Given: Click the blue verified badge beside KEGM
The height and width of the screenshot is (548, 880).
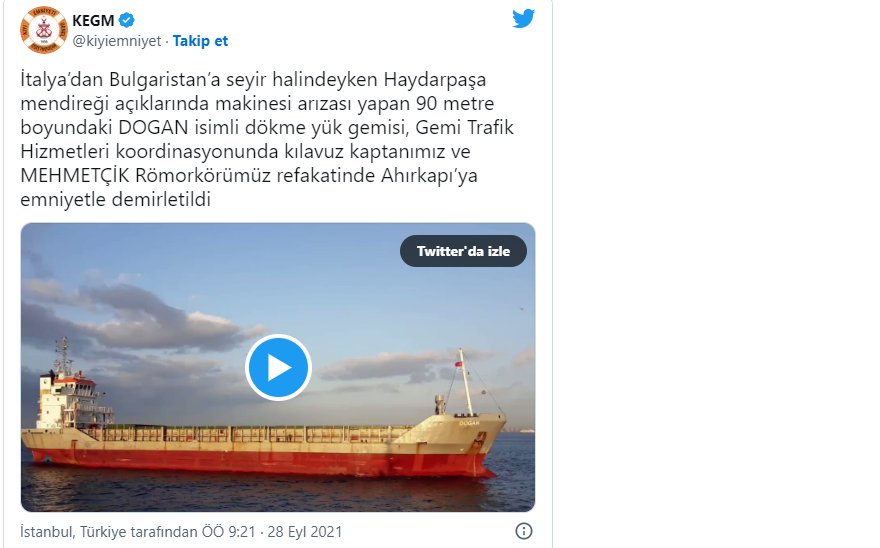Looking at the screenshot, I should coord(127,20).
